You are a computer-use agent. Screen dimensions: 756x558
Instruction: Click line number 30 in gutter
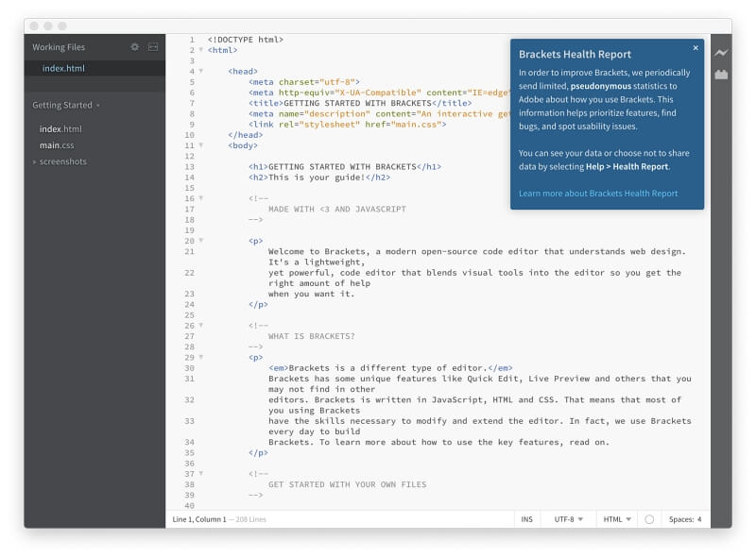click(190, 368)
